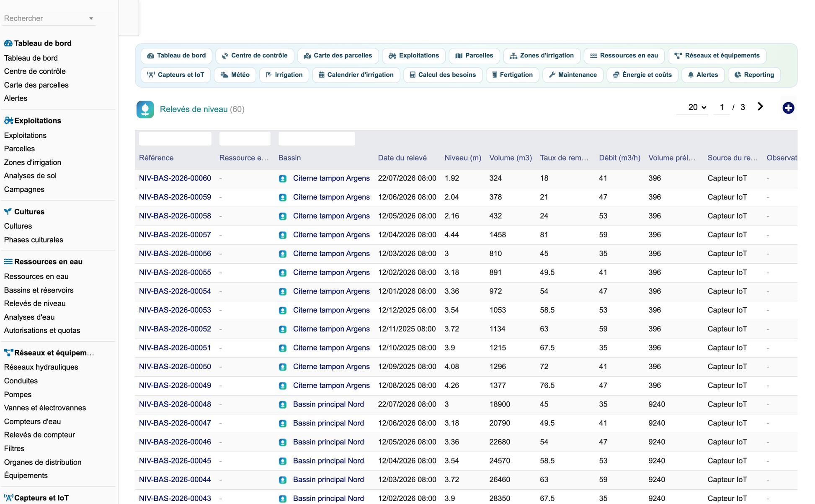
Task: Sort by Date du relevé column header
Action: click(402, 158)
